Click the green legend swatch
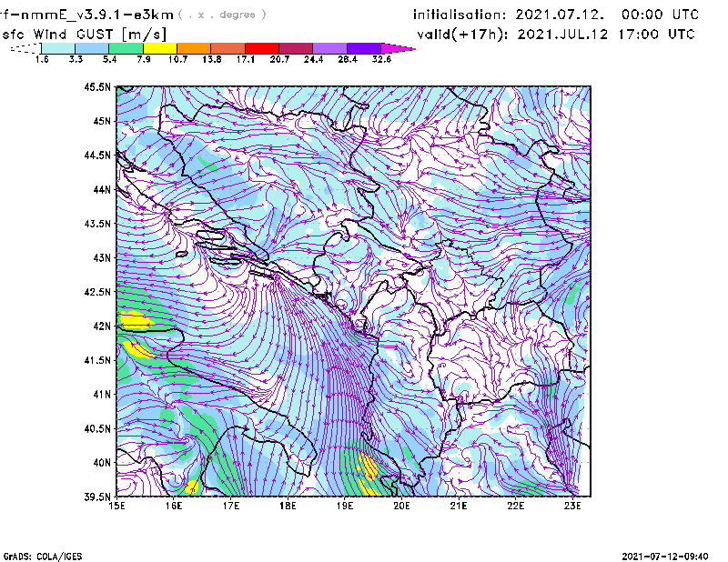The width and height of the screenshot is (728, 562). tap(126, 48)
